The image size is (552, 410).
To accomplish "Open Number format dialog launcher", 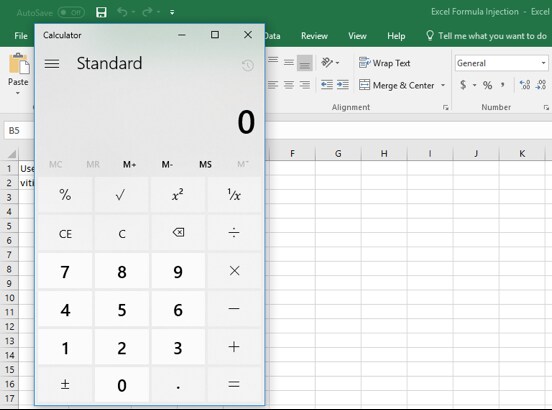I will 546,108.
